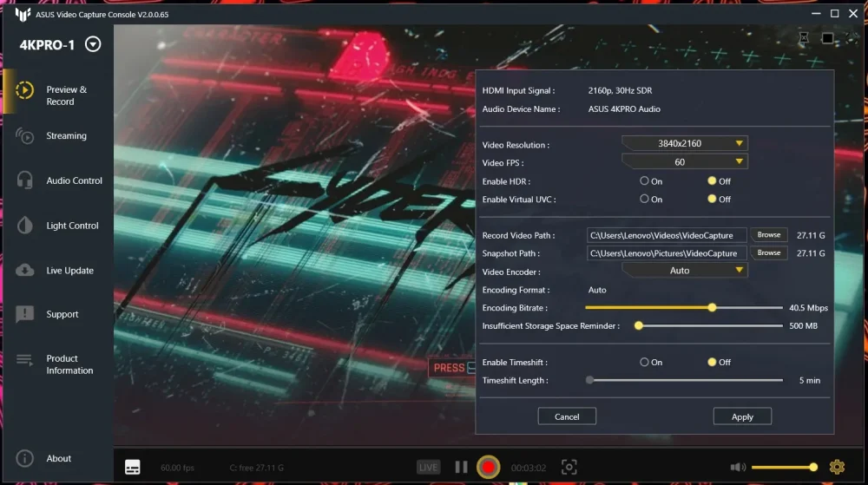Click the 00:03:02 recording timer
The image size is (868, 485).
click(x=528, y=468)
